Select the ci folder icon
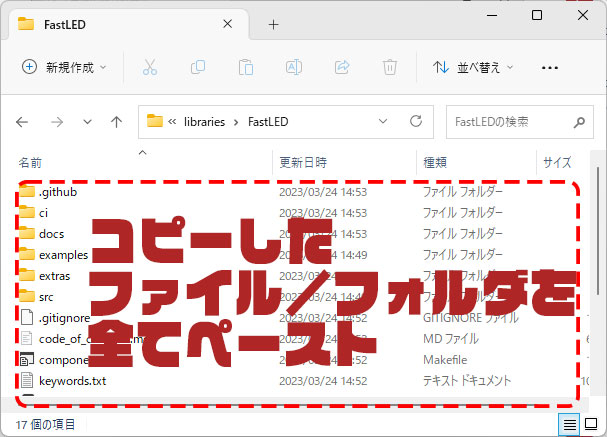Screen dimensions: 607x437 27,212
